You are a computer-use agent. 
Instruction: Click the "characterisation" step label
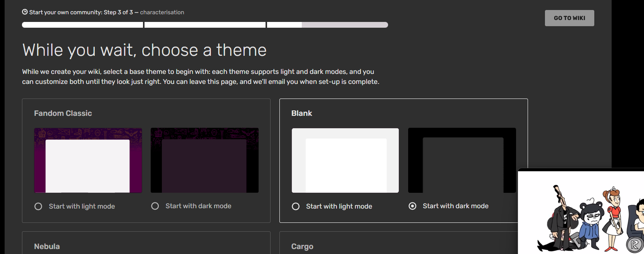[162, 12]
